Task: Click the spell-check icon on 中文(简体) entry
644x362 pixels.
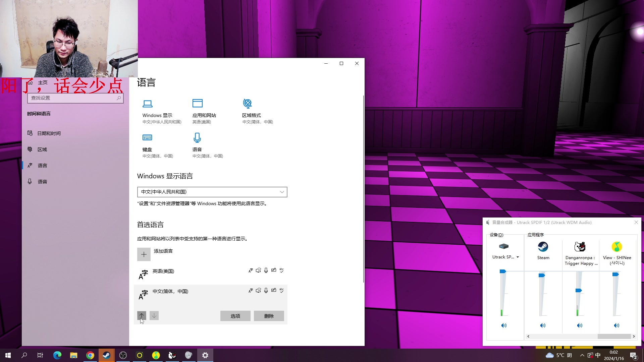Action: point(281,290)
